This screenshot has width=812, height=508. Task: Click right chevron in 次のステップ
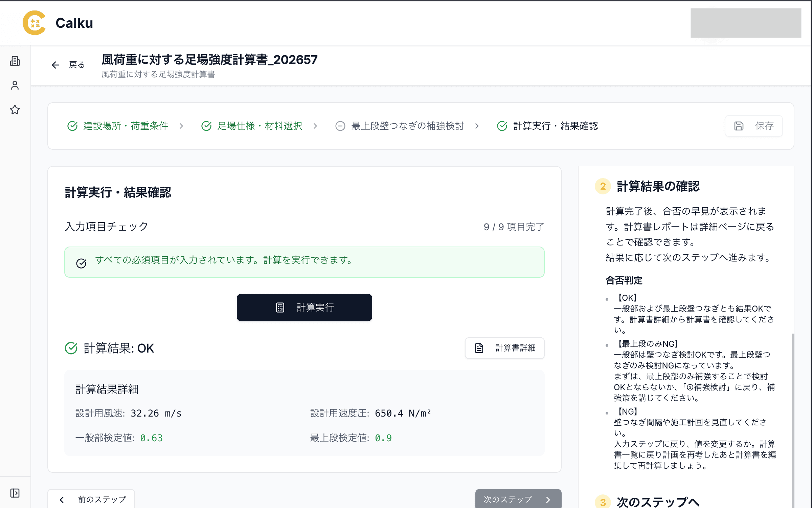548,500
